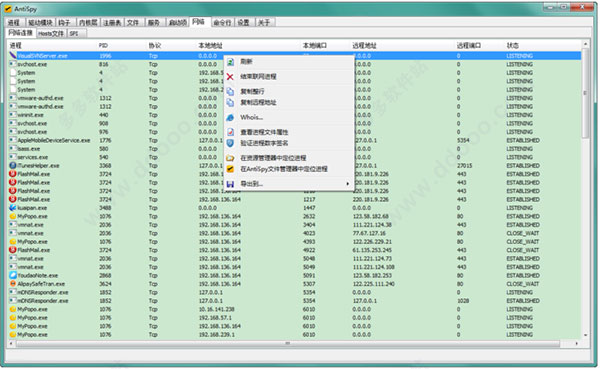Click FlashMail.exe icon on port 1217 row
This screenshot has width=600, height=369.
13,199
